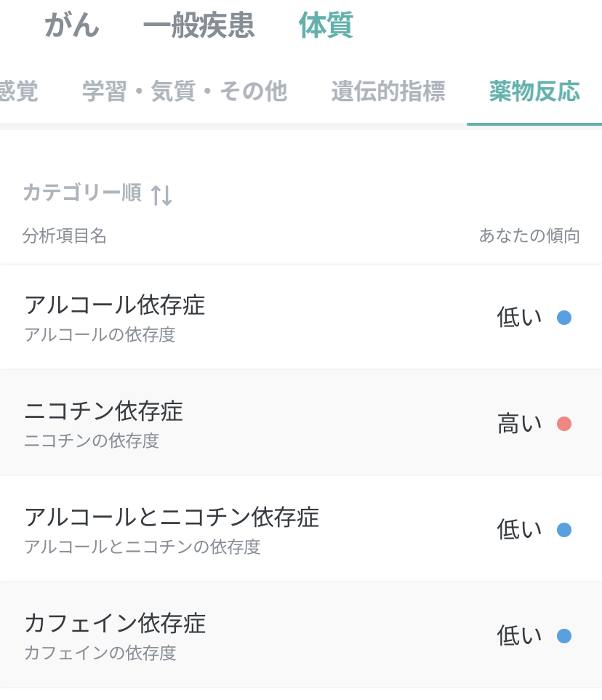The width and height of the screenshot is (602, 700).
Task: Open the ニコチン依存症 item
Action: (x=301, y=423)
